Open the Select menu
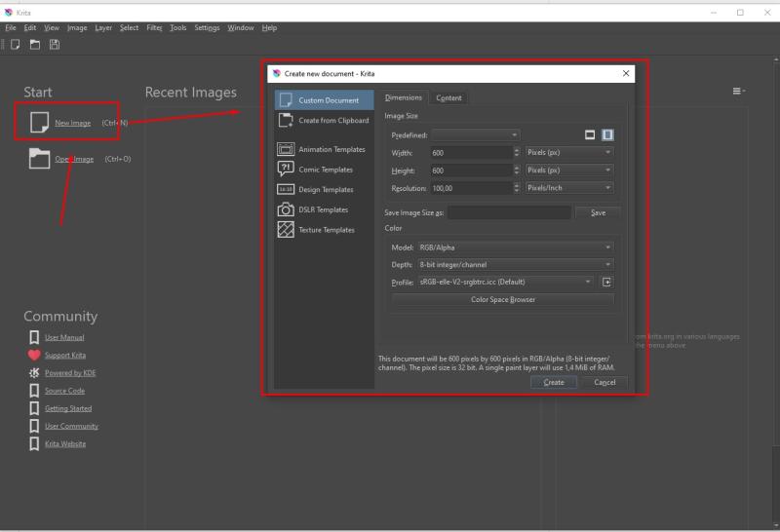 point(130,28)
